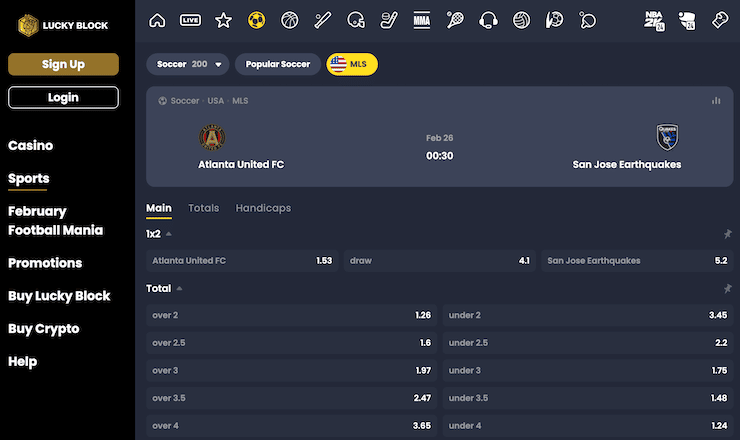Select the table tennis paddle icon
740x440 pixels.
[588, 20]
